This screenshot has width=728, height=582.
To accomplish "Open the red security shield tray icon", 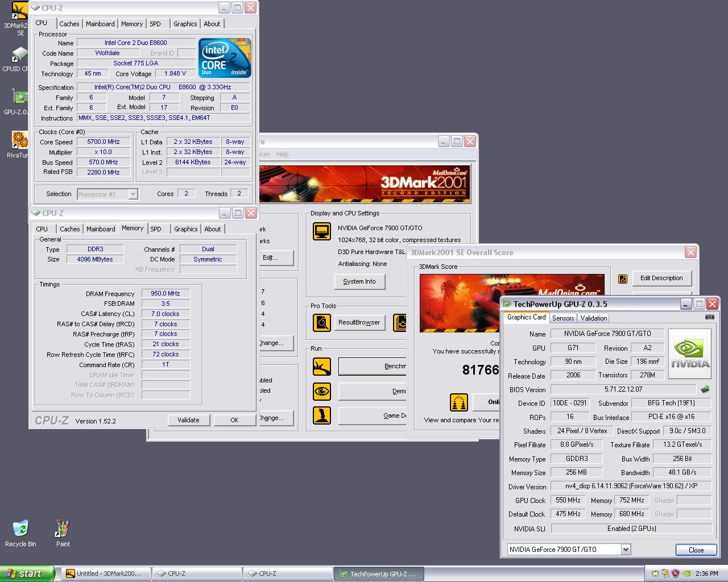I will (676, 573).
